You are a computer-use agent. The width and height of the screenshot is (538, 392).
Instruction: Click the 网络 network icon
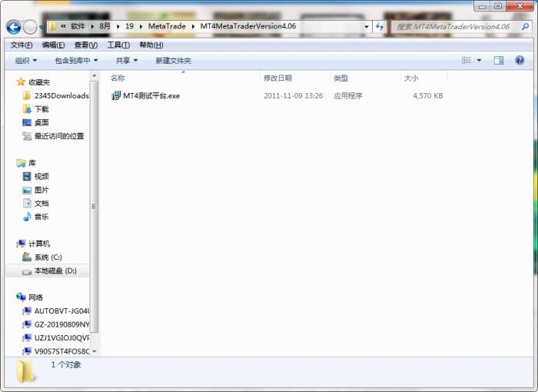pyautogui.click(x=21, y=297)
